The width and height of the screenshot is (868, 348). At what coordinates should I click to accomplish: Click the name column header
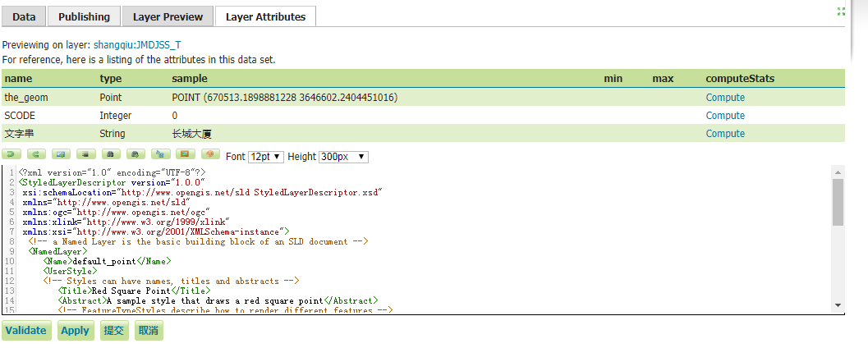18,79
